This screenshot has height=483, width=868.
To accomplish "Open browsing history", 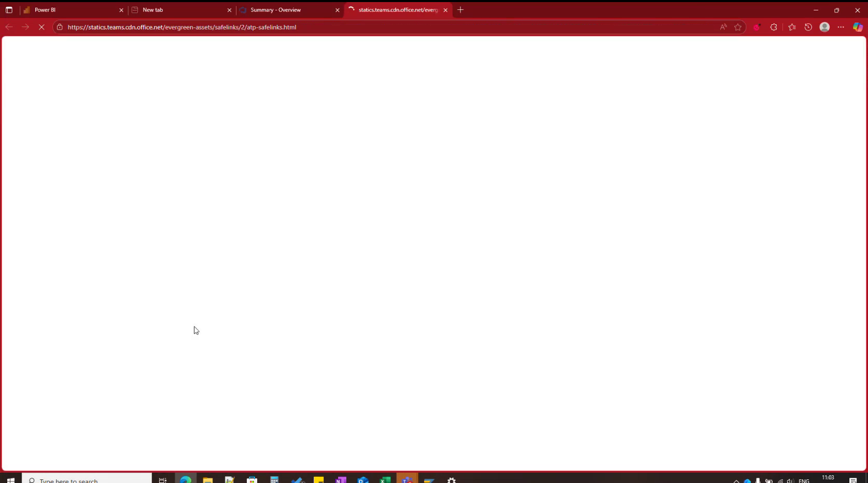I will click(808, 27).
